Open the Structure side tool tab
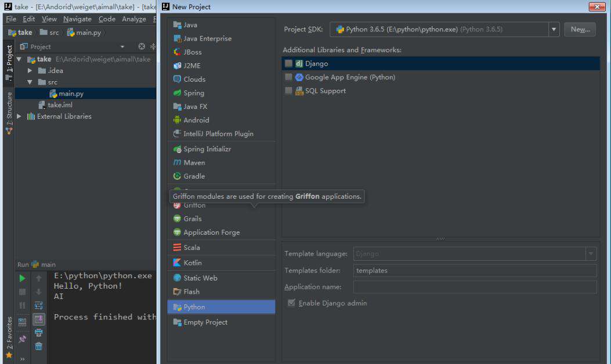The height and width of the screenshot is (364, 611). [x=9, y=113]
